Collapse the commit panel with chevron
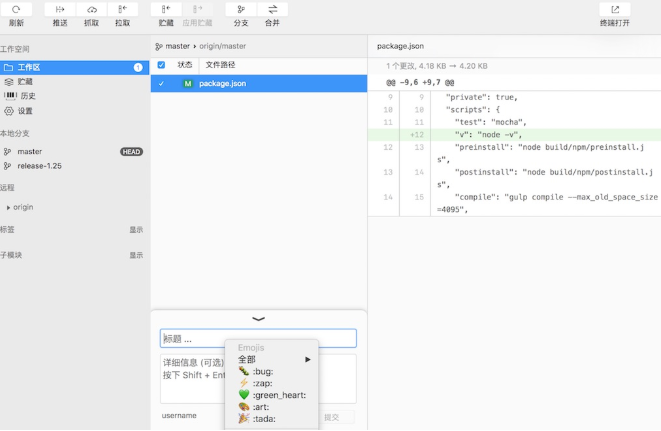Screen dimensions: 661x431 [x=259, y=318]
